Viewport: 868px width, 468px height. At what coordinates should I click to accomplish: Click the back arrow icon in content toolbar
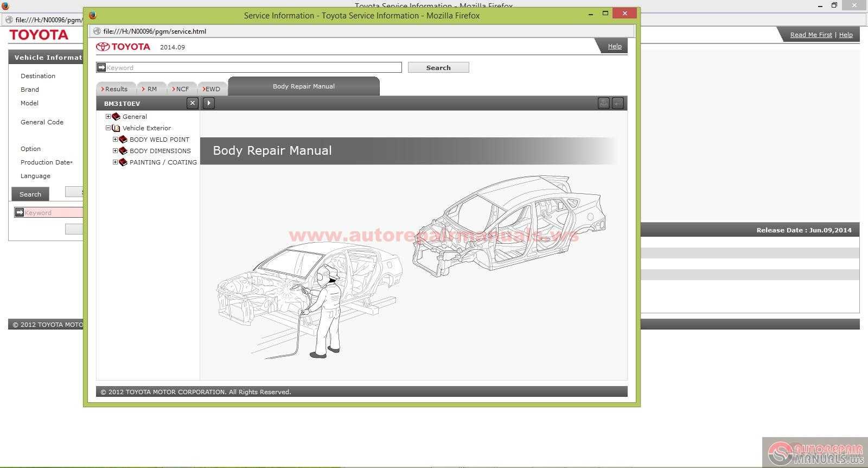click(617, 103)
